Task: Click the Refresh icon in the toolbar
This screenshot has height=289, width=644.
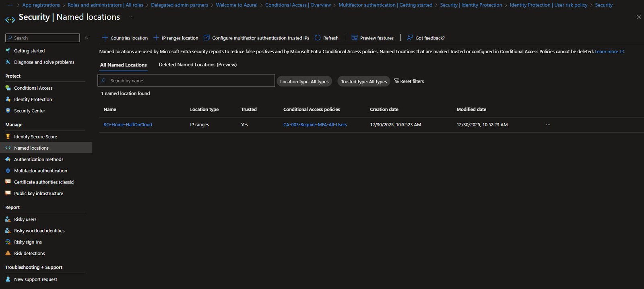Action: [x=318, y=38]
